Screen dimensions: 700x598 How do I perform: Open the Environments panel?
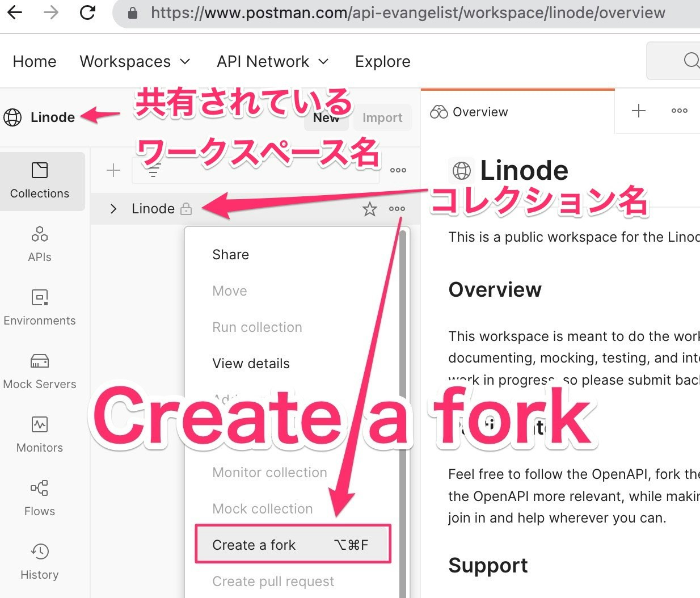coord(39,306)
